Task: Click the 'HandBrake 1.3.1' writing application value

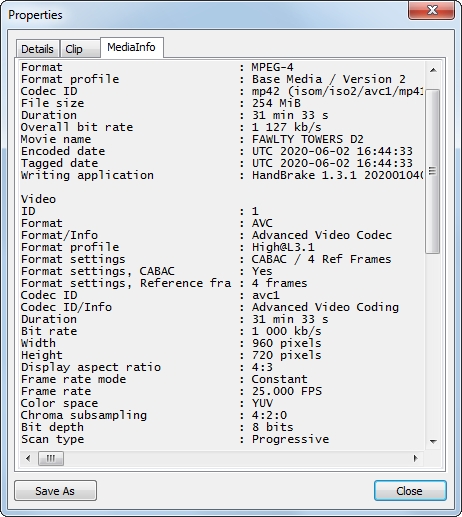Action: [337, 175]
